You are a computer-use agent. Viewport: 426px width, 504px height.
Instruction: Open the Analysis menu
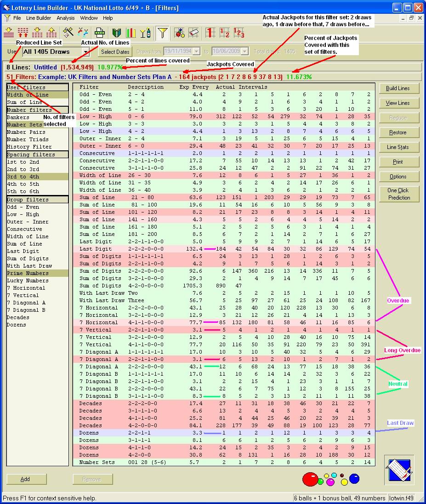(66, 18)
